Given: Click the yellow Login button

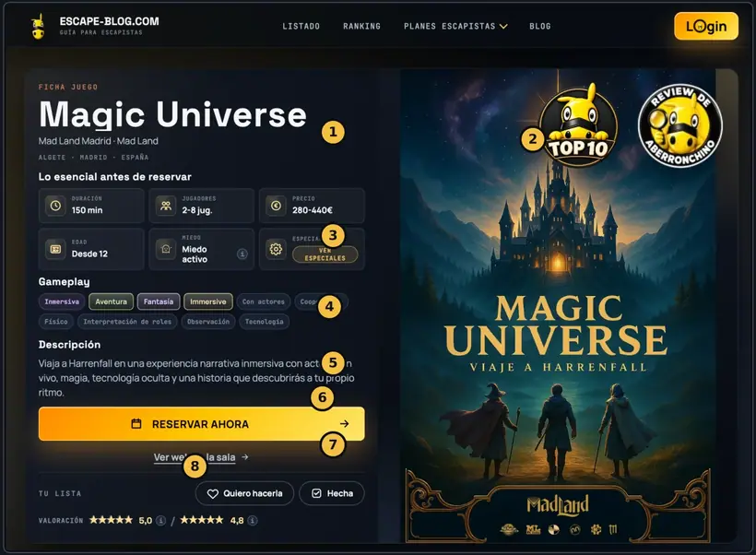Looking at the screenshot, I should click(x=706, y=26).
